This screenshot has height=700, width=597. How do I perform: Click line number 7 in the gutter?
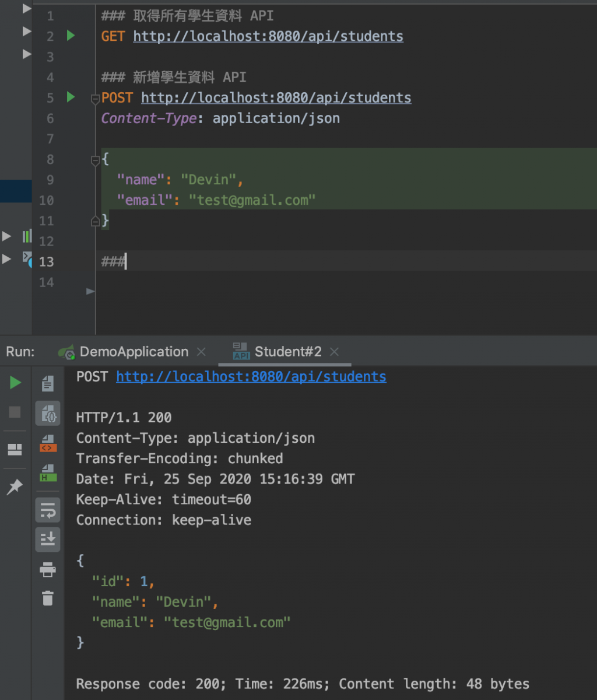tap(50, 139)
